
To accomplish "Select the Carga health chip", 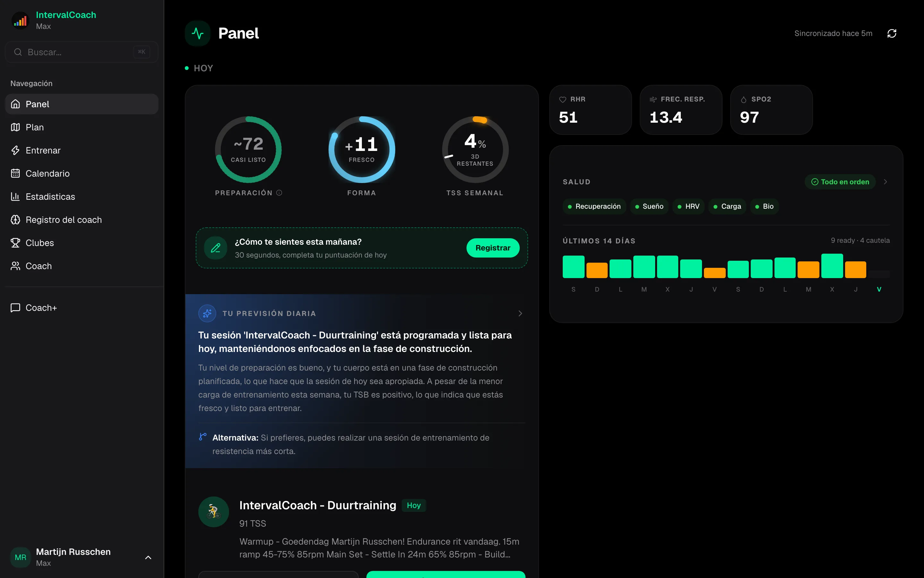I will tap(727, 206).
